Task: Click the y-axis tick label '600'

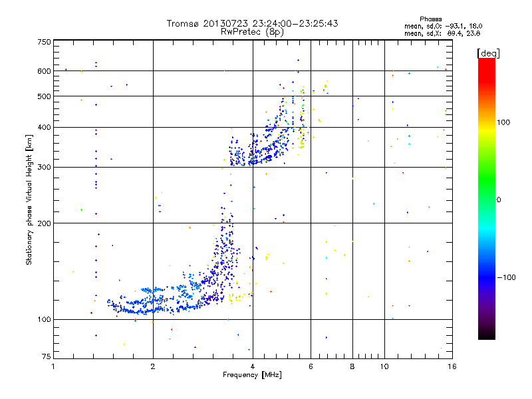Action: pos(44,71)
